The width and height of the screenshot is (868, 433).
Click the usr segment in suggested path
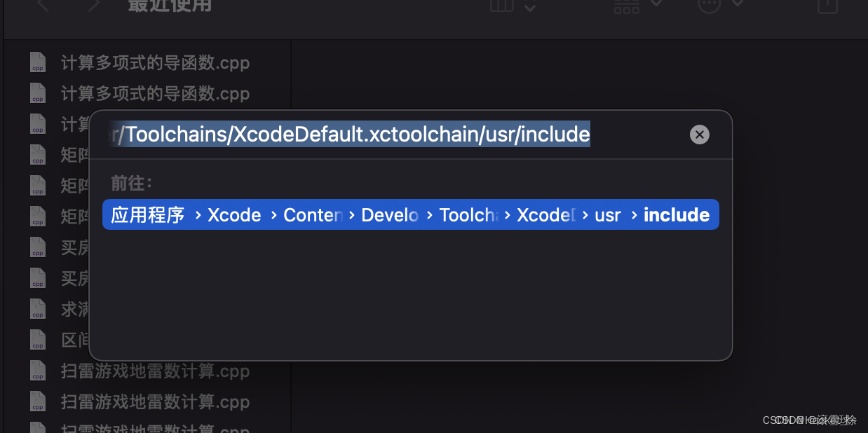[x=607, y=215]
